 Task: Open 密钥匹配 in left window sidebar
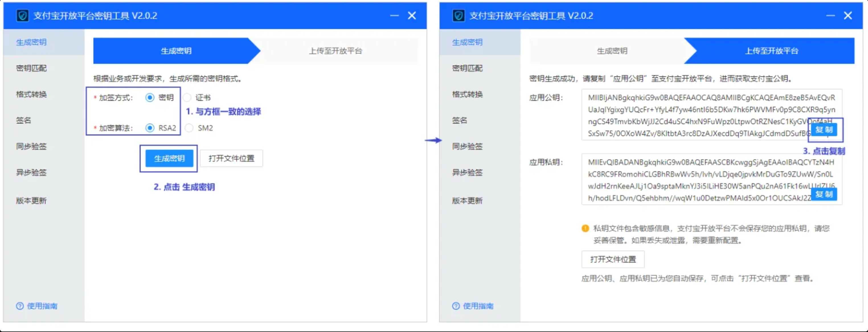44,68
